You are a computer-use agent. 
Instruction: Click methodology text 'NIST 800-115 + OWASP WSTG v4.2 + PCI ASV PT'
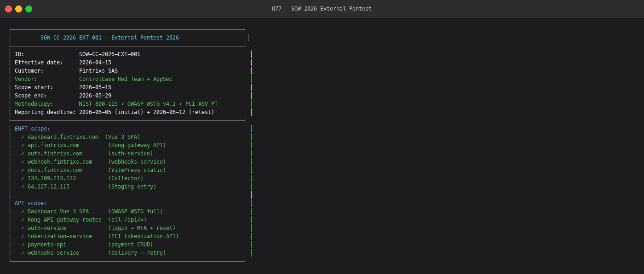pos(148,104)
